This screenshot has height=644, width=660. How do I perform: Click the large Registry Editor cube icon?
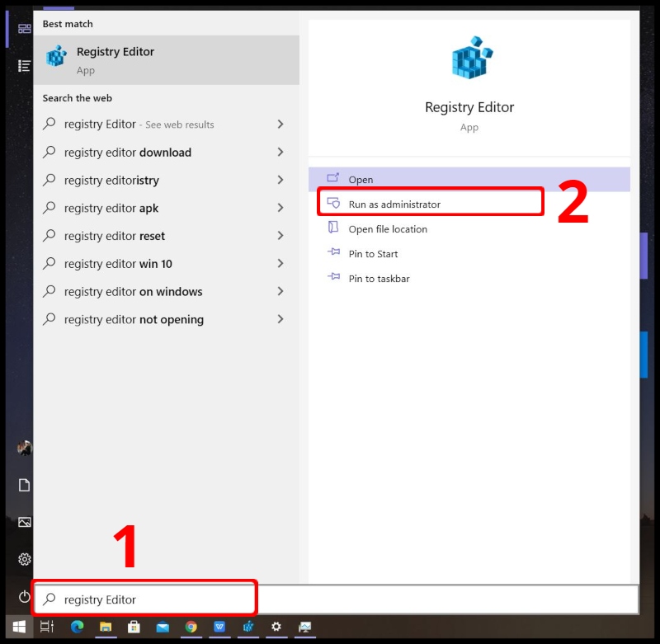tap(471, 58)
